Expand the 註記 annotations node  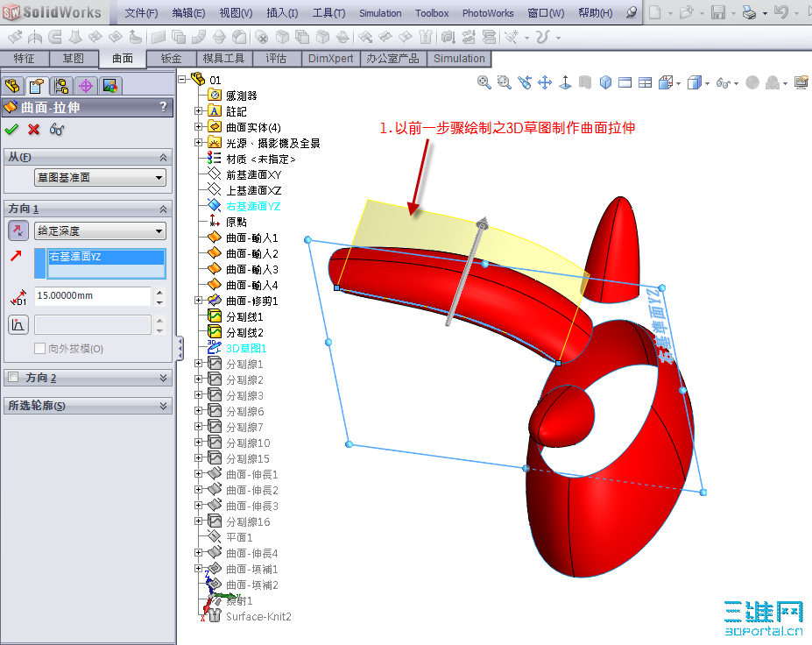pos(198,111)
